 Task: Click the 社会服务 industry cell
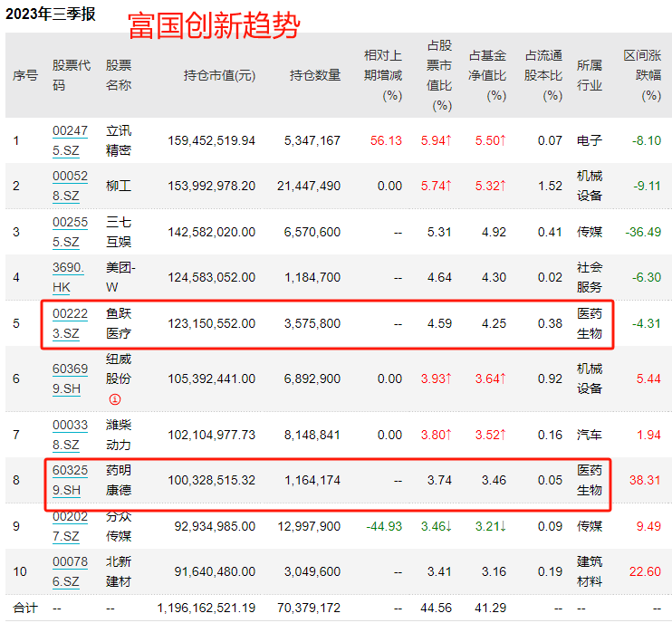tap(590, 277)
